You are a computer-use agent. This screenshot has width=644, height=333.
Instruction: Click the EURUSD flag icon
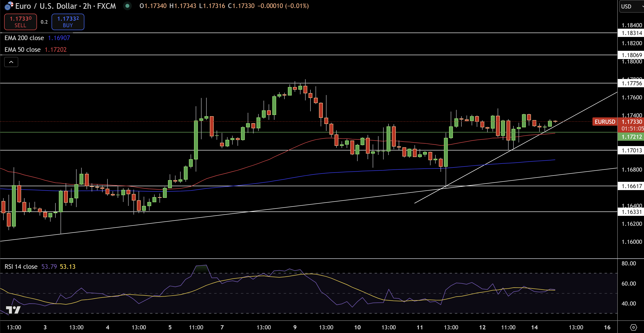coord(9,6)
